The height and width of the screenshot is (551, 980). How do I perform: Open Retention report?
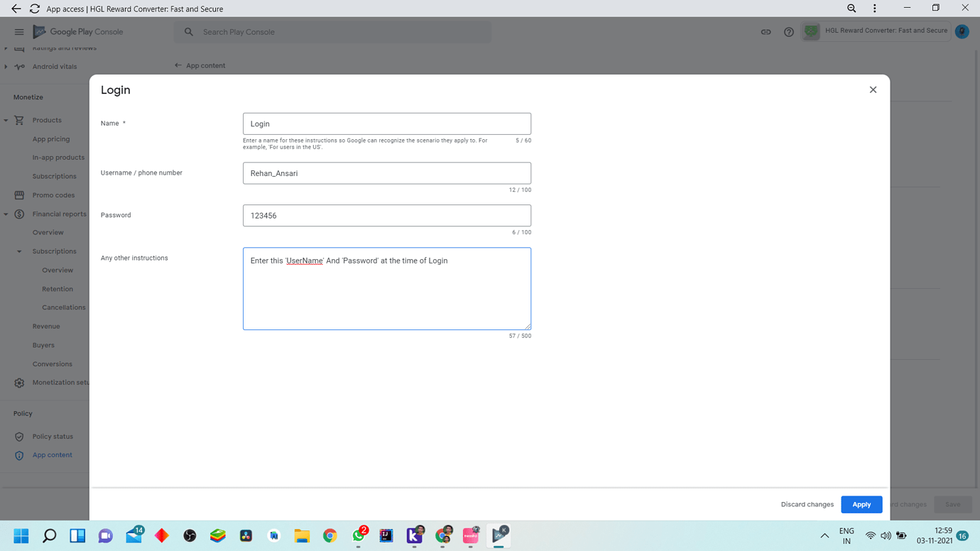[58, 289]
